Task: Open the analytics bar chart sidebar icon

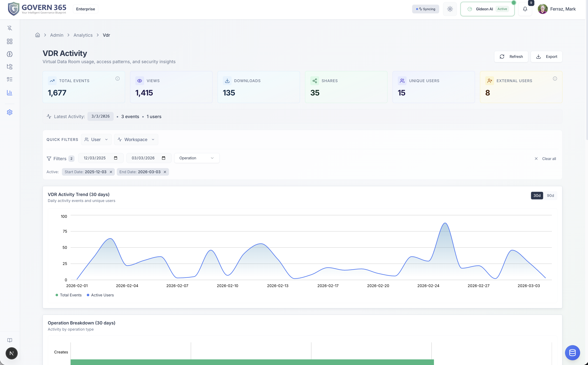Action: (10, 93)
